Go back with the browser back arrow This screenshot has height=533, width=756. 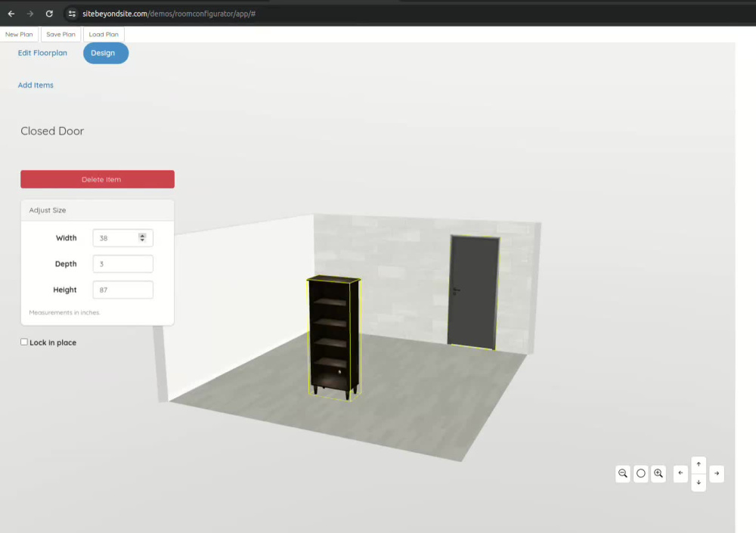(11, 14)
